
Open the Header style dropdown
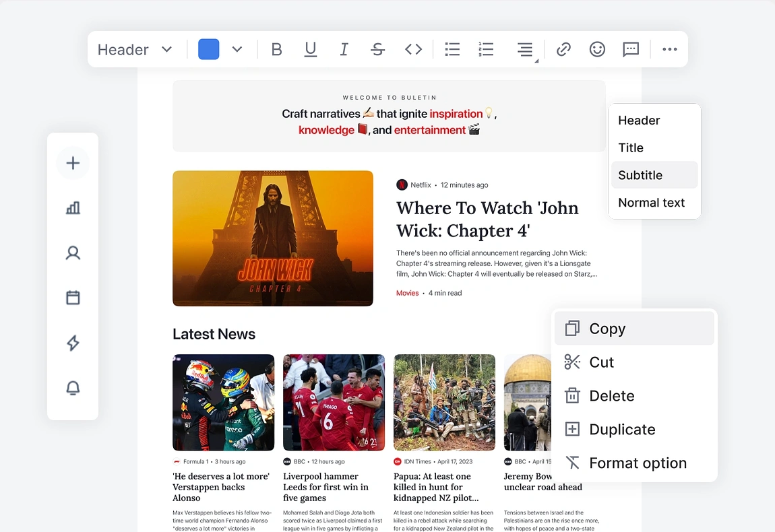point(135,48)
